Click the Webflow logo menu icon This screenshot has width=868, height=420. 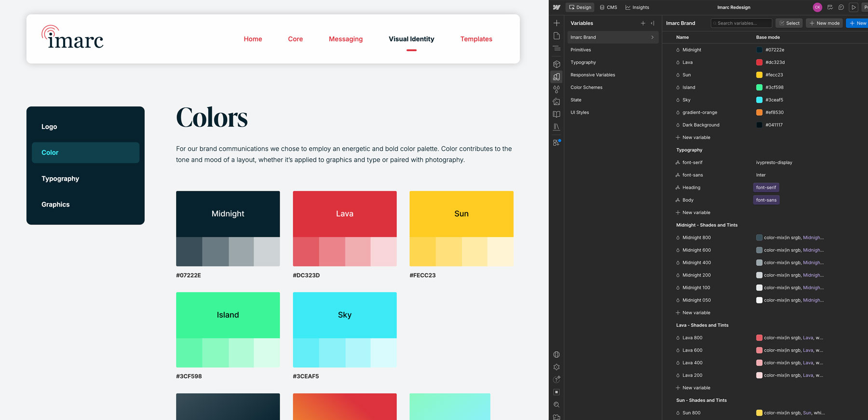[x=556, y=7]
